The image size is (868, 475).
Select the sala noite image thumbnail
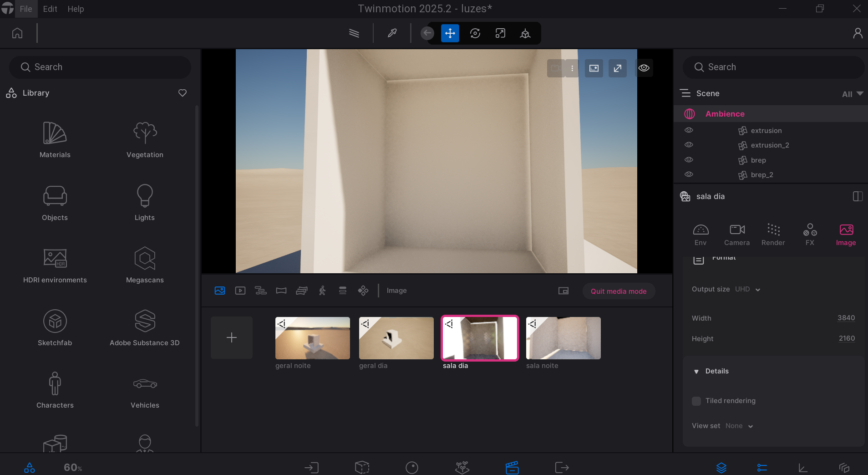tap(563, 338)
